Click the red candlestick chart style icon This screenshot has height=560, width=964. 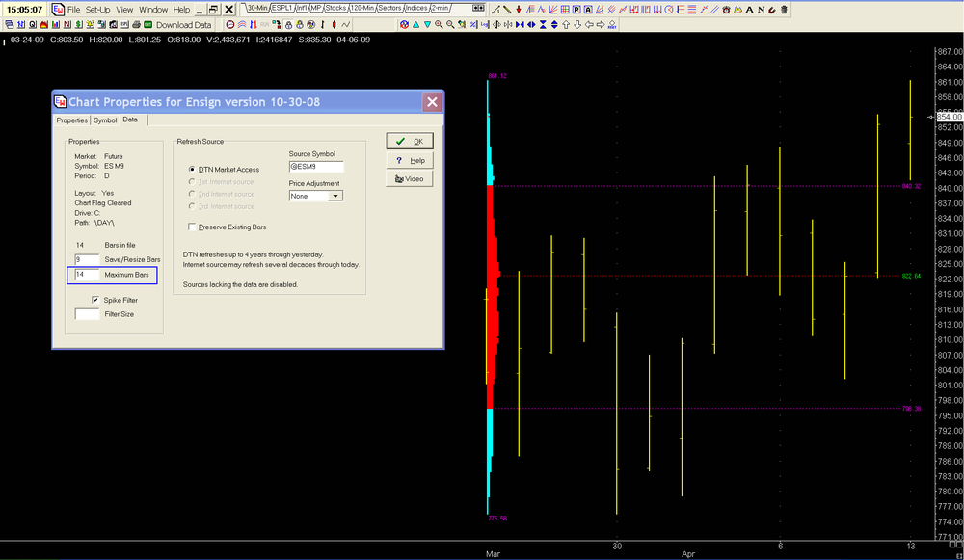click(334, 25)
